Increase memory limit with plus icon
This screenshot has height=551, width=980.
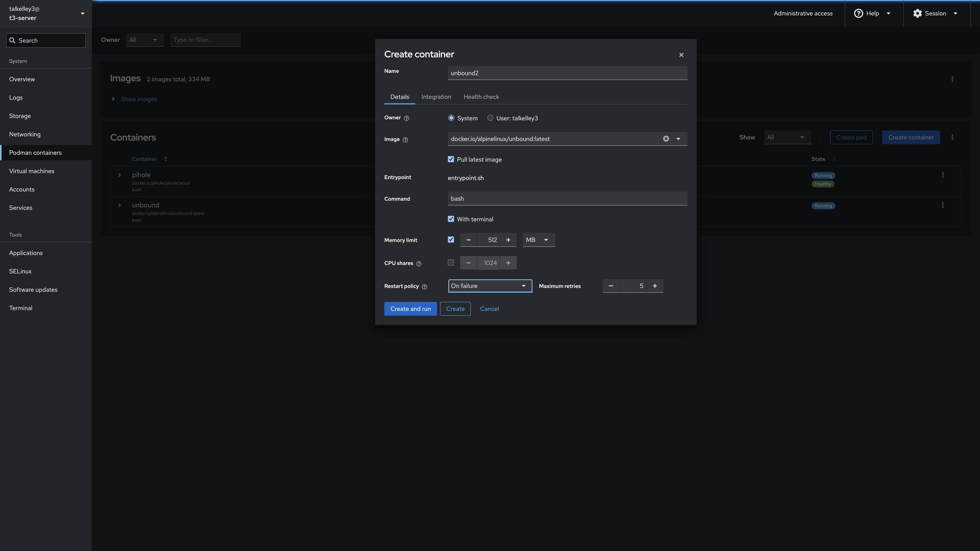pyautogui.click(x=508, y=240)
